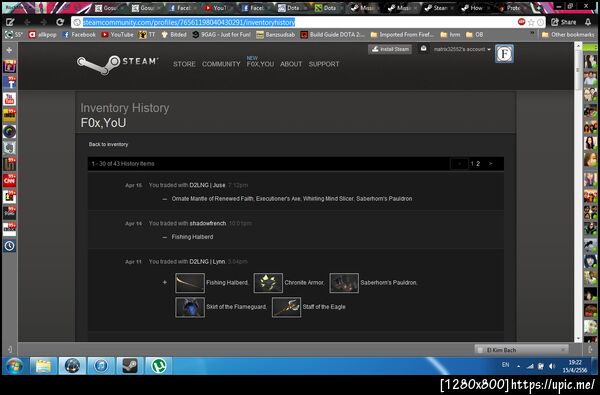This screenshot has width=600, height=395.
Task: Open the clock icon in the left sidebar
Action: point(10,245)
